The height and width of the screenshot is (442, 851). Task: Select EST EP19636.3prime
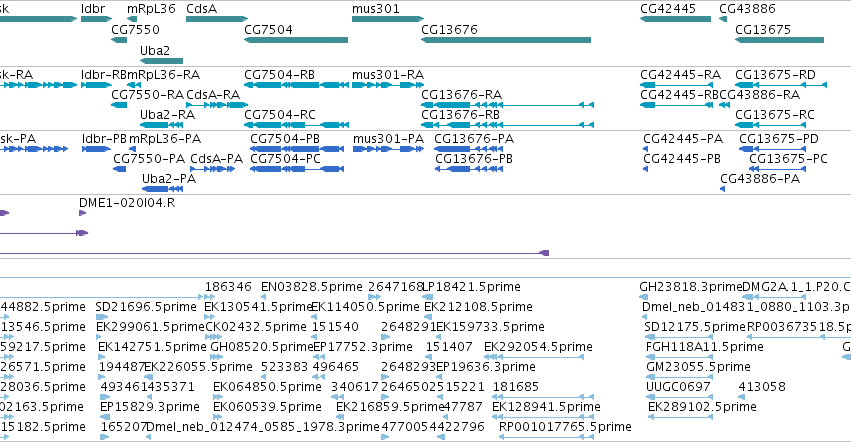coord(439,377)
